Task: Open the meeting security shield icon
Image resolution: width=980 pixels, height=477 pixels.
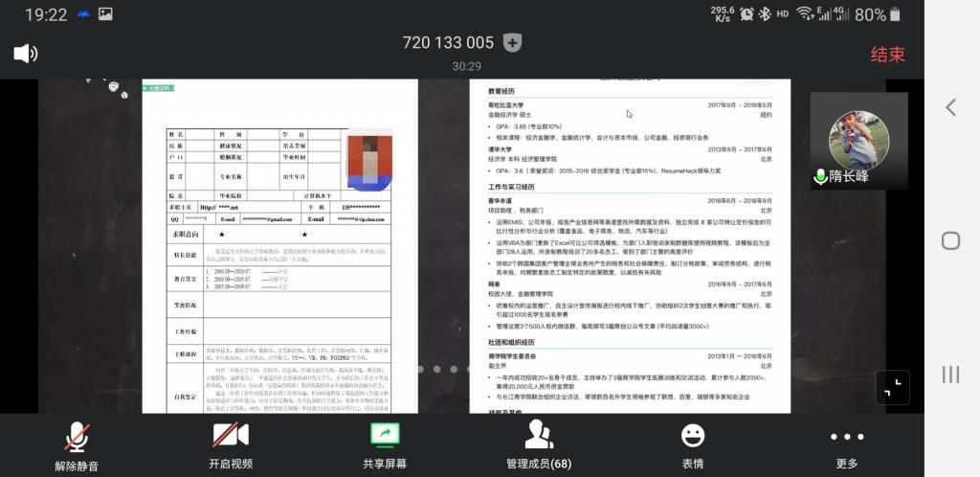Action: pos(513,42)
